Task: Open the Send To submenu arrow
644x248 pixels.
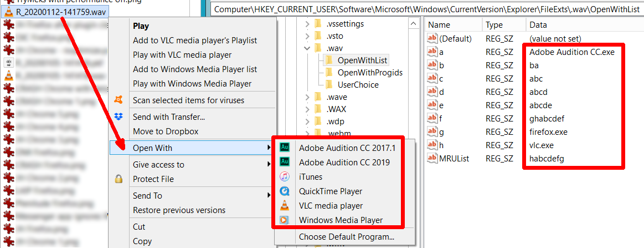Action: click(x=269, y=195)
